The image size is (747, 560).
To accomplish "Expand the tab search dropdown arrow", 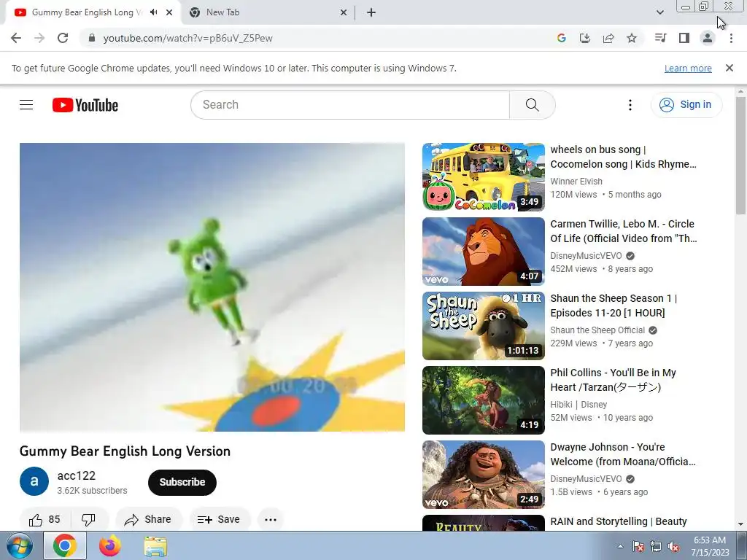I will coord(659,12).
